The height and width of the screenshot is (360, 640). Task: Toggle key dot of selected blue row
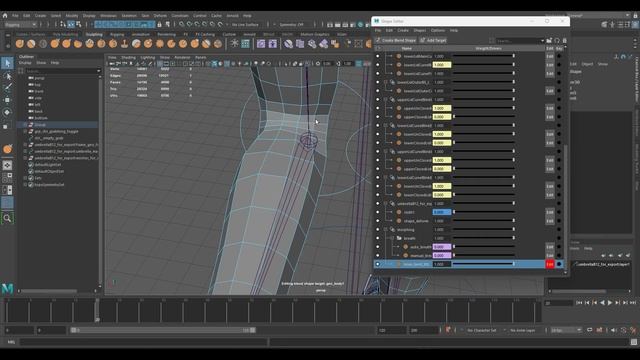tap(559, 264)
